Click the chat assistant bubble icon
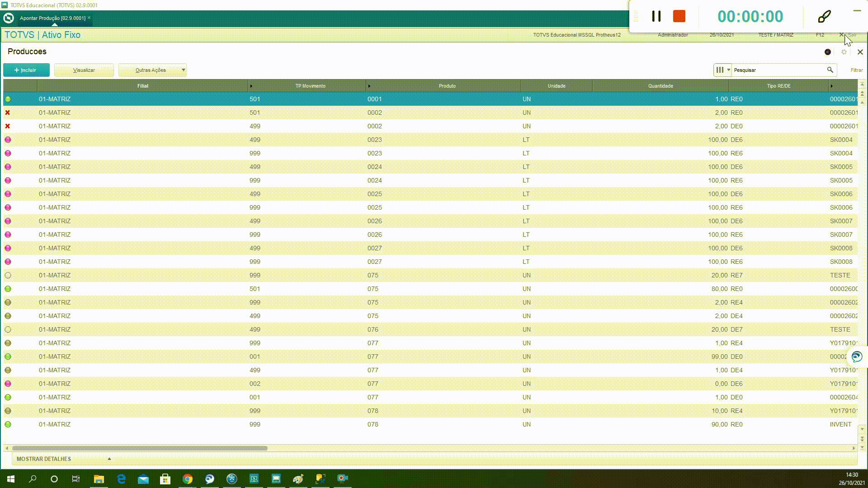This screenshot has height=488, width=868. tap(857, 357)
